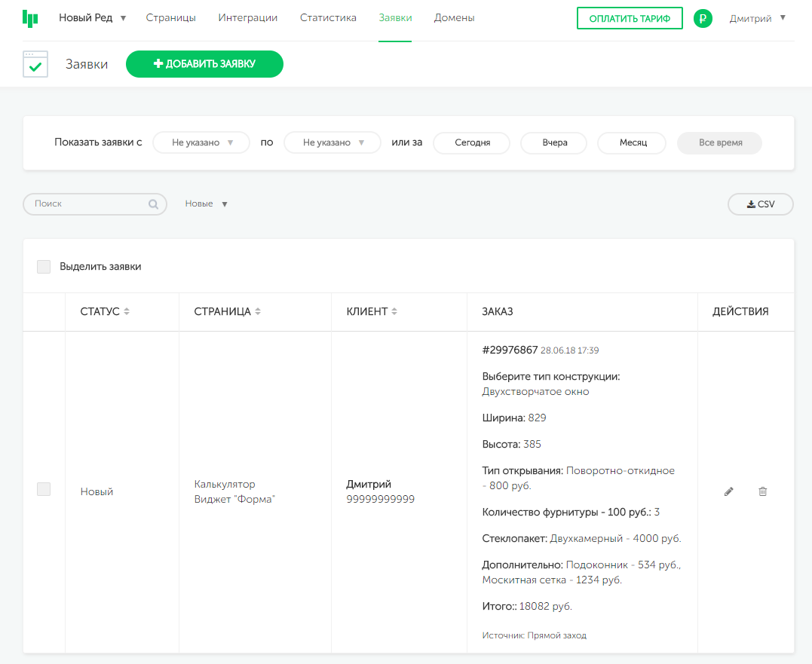Click the Поиск search input field
This screenshot has width=812, height=664.
[87, 204]
